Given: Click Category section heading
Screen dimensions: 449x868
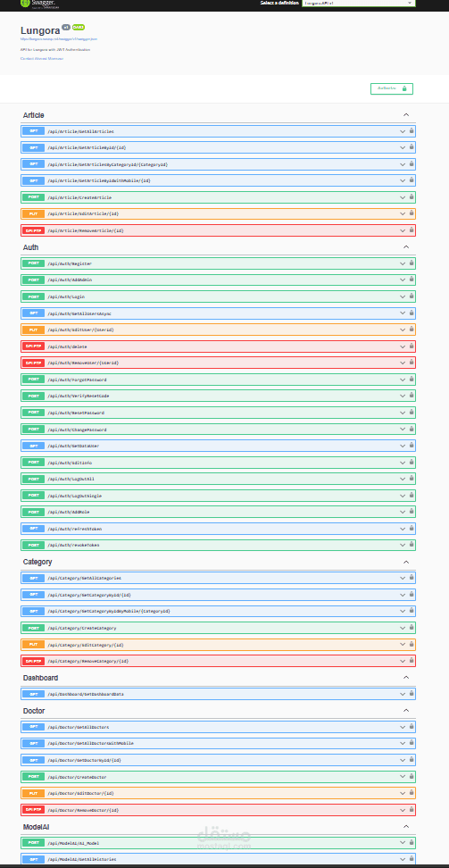Looking at the screenshot, I should (x=37, y=562).
